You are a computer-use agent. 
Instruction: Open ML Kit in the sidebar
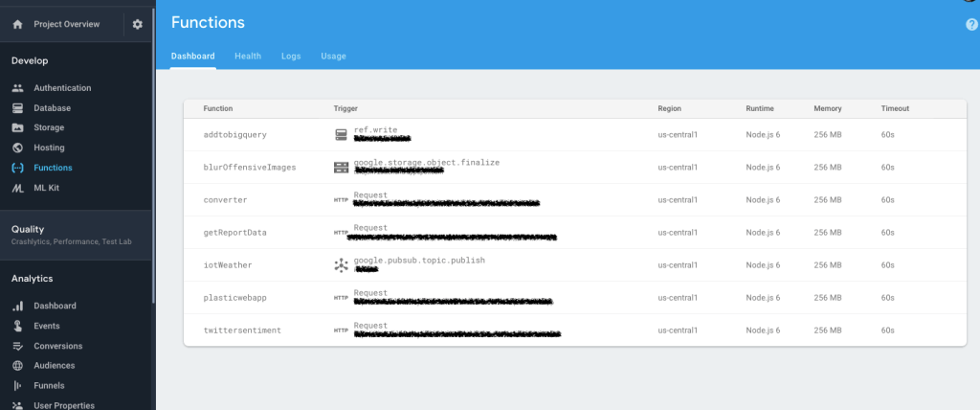(x=47, y=188)
